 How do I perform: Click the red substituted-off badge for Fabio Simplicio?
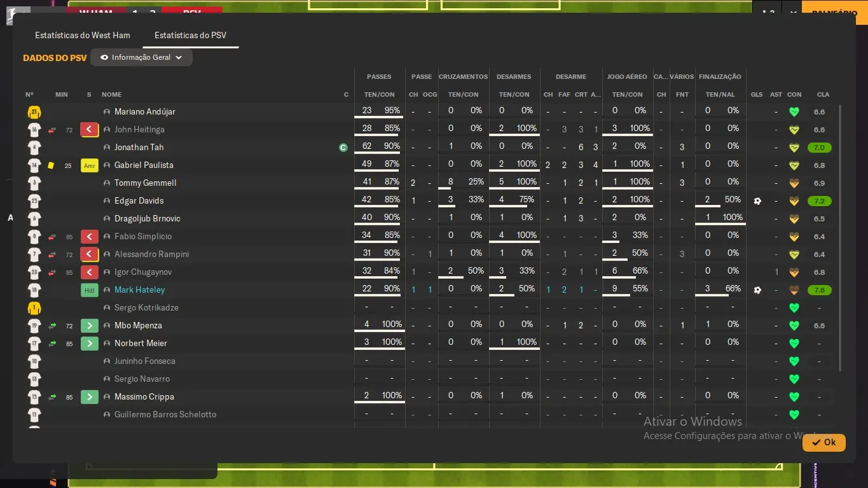[x=89, y=237]
